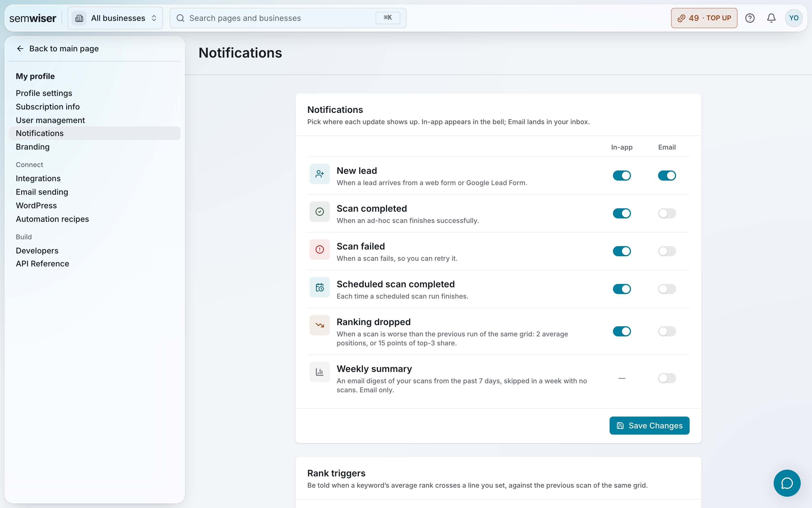The width and height of the screenshot is (812, 508).
Task: Click the Ranking dropped trend icon
Action: (319, 325)
